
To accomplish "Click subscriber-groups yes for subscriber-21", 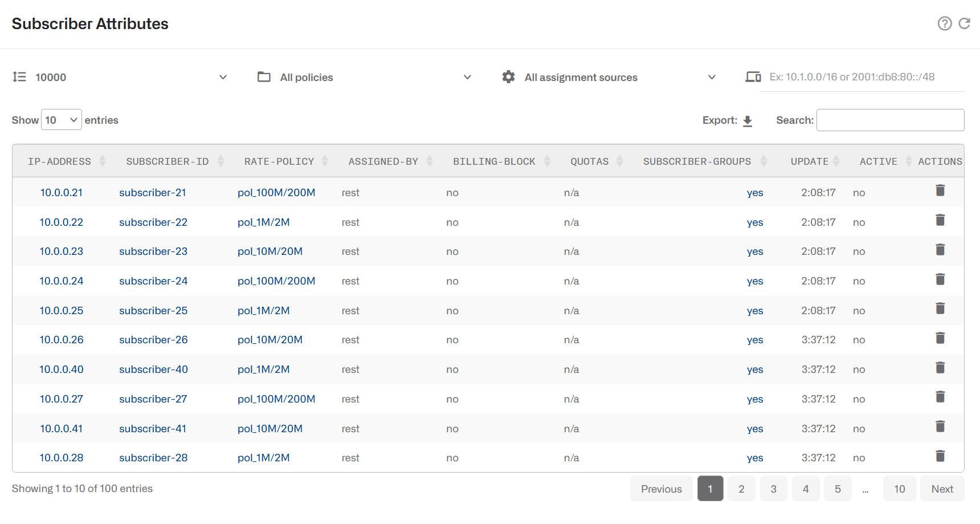I will click(755, 193).
